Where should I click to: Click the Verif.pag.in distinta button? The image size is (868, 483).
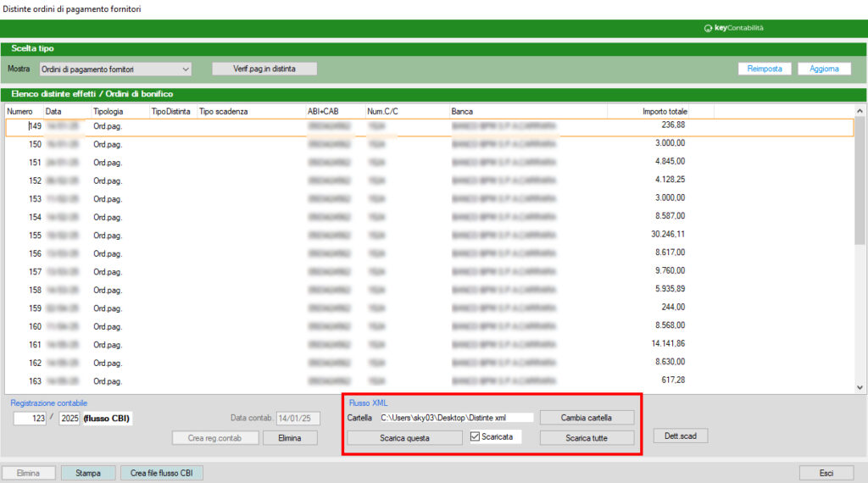pyautogui.click(x=264, y=69)
